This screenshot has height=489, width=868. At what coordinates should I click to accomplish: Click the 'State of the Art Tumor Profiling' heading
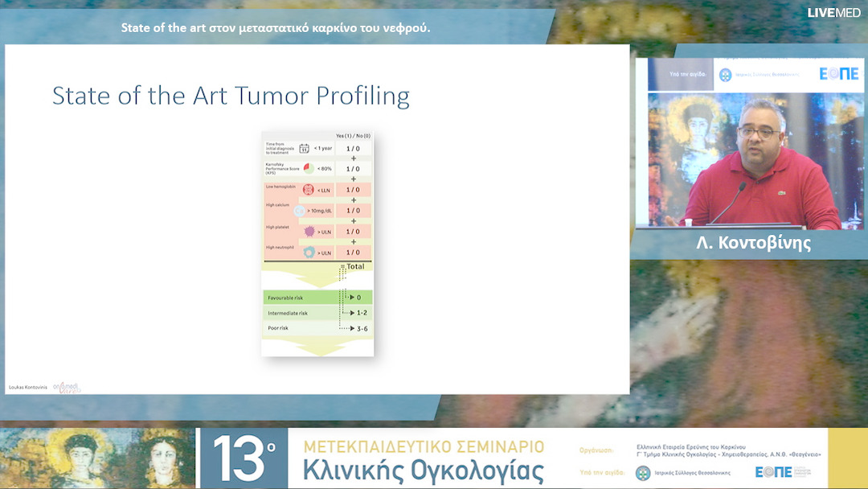pos(231,96)
